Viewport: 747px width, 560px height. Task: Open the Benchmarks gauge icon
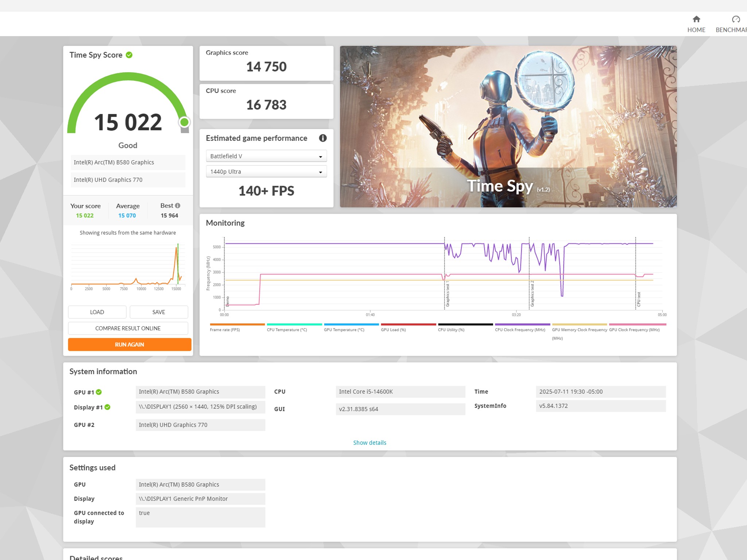coord(736,19)
